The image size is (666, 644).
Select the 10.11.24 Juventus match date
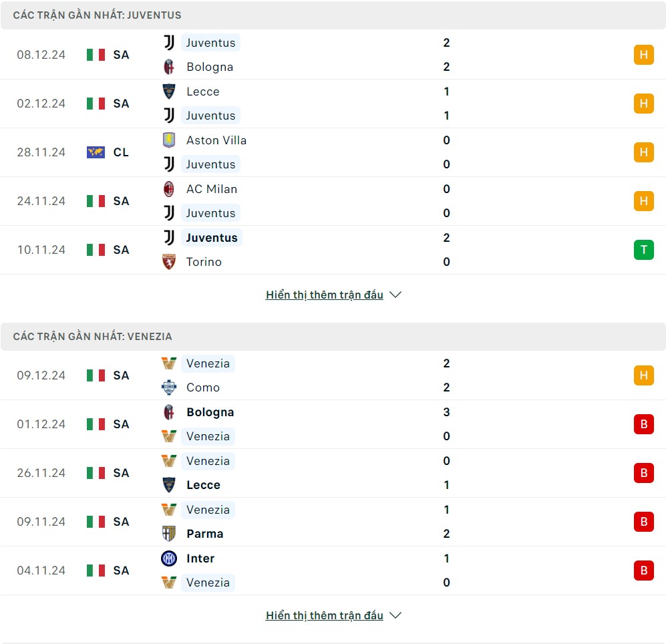coord(41,250)
